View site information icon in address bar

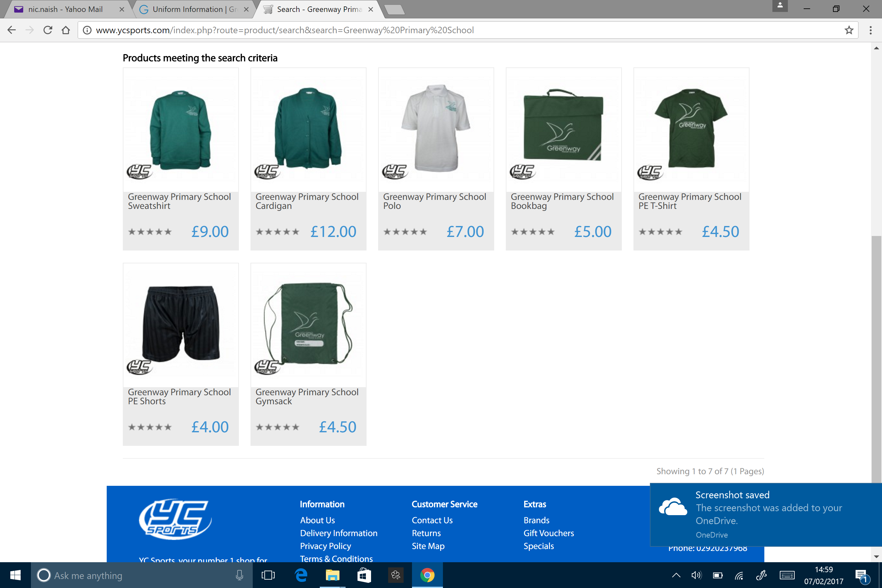87,30
